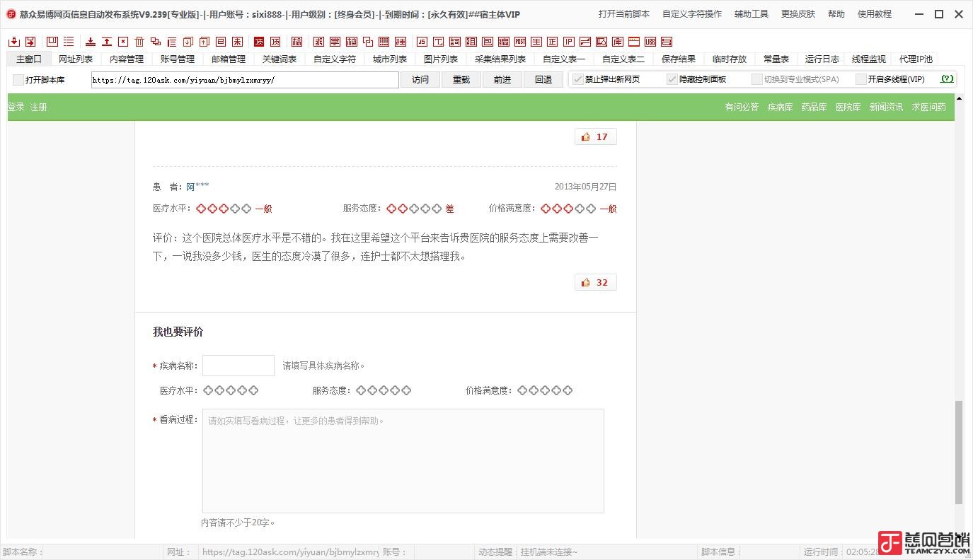
Task: Open the 打开当前脚本 menu
Action: 623,14
